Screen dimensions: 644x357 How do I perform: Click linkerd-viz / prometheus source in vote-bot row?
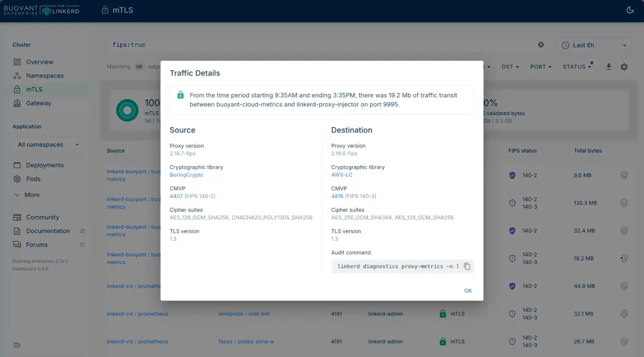pyautogui.click(x=137, y=314)
